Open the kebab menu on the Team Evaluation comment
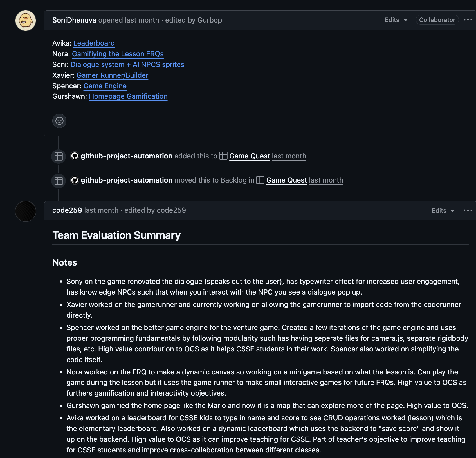476x458 pixels. coord(467,210)
